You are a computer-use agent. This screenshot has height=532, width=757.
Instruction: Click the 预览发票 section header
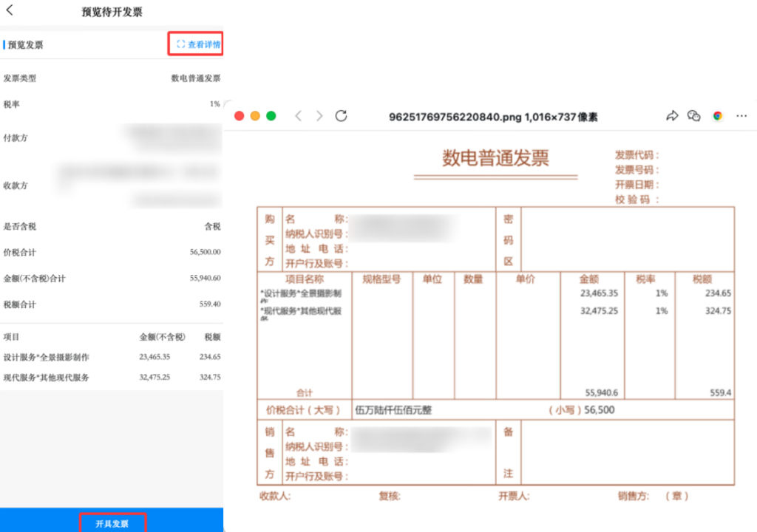tap(26, 45)
